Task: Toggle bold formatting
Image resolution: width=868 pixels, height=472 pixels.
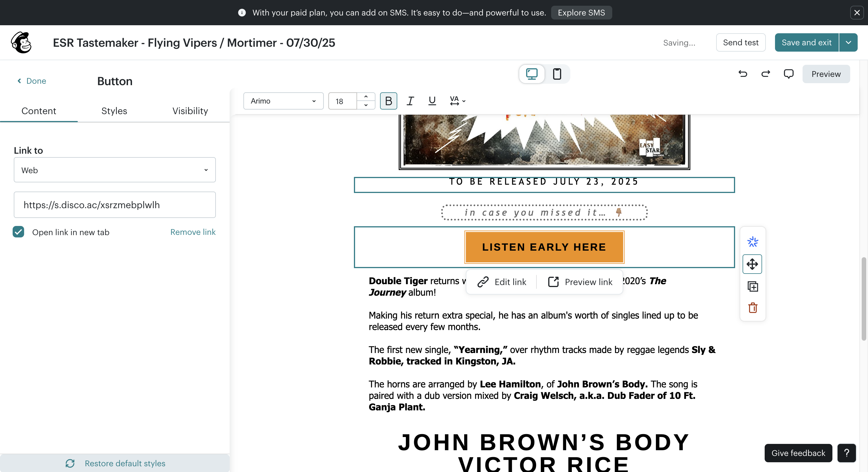Action: [389, 101]
